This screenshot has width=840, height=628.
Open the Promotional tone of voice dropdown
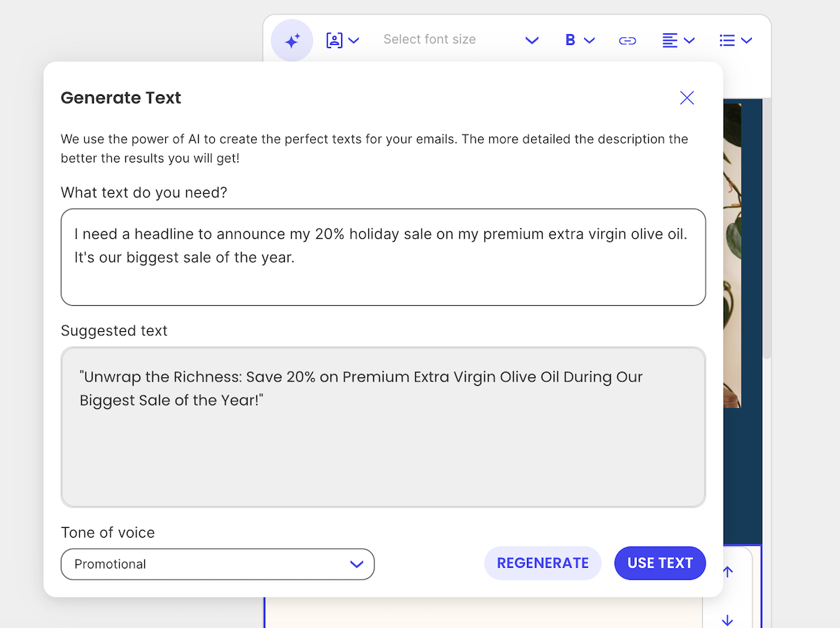[218, 564]
